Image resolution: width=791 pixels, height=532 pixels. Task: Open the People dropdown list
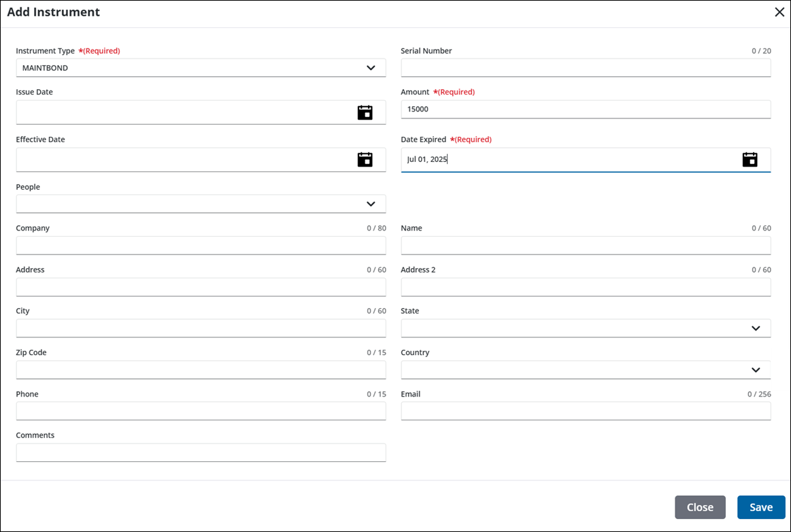[x=370, y=204]
